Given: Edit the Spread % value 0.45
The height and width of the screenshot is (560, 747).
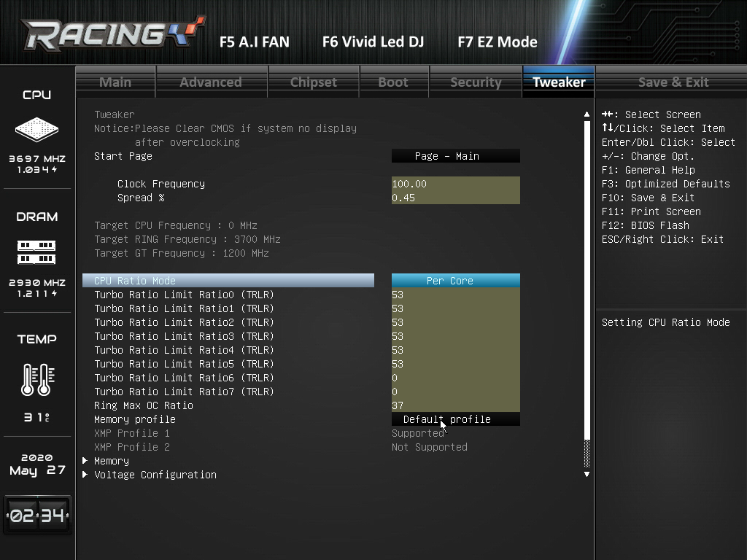Looking at the screenshot, I should coord(455,198).
